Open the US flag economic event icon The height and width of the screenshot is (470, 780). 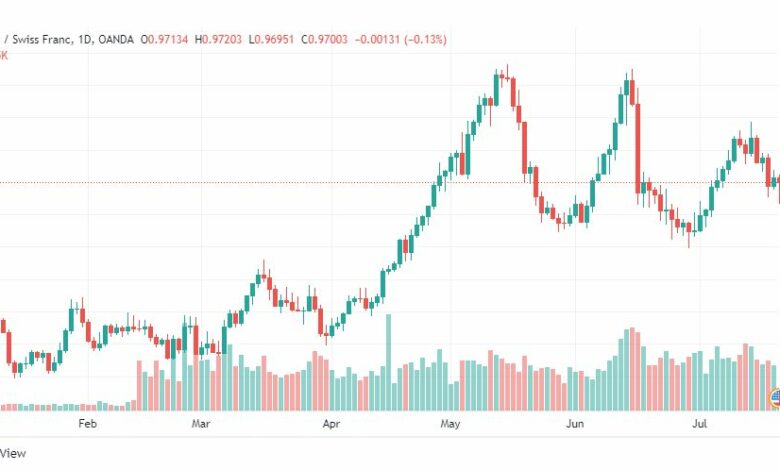click(x=776, y=397)
